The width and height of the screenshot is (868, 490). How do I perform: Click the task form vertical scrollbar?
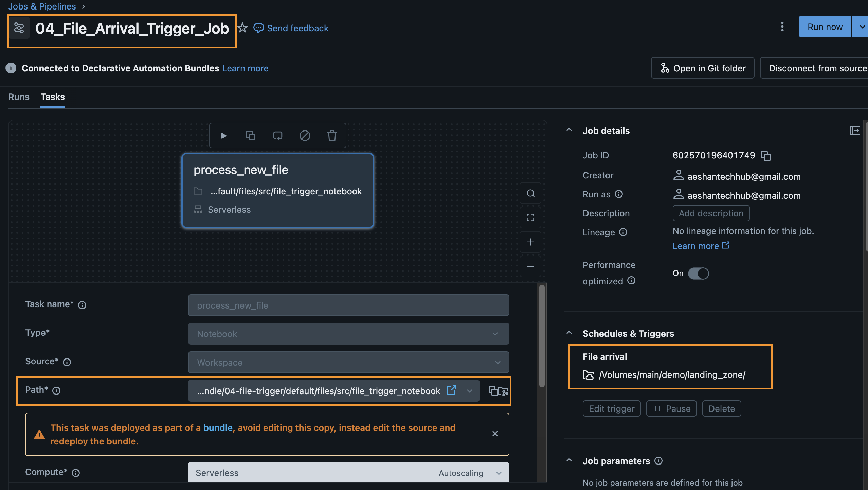click(542, 336)
